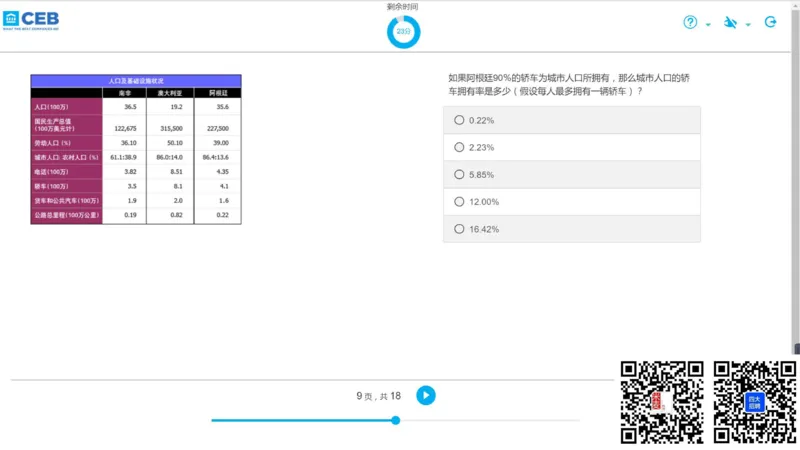Click the 澳大利亚 column header
The image size is (800, 450).
click(x=170, y=93)
